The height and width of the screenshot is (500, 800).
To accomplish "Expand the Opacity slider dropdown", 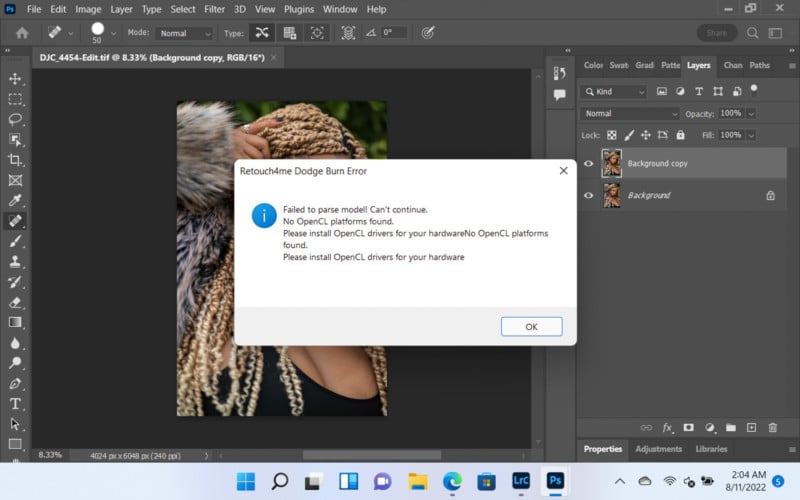I will pyautogui.click(x=751, y=114).
